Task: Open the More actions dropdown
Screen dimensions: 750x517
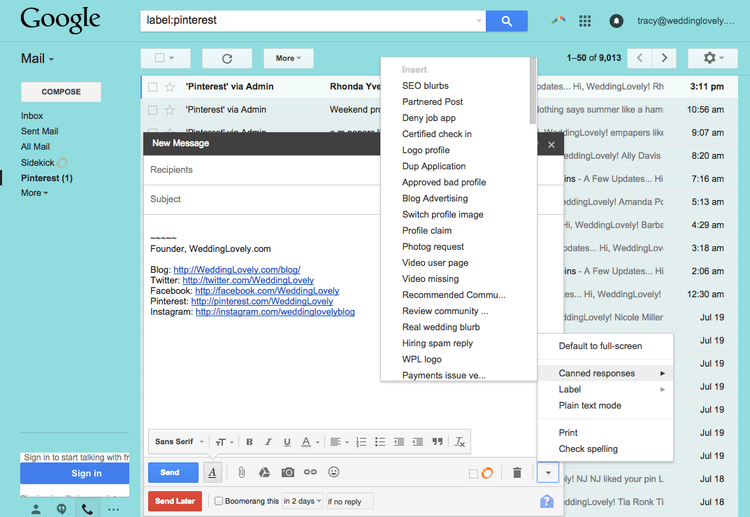Action: coord(288,58)
